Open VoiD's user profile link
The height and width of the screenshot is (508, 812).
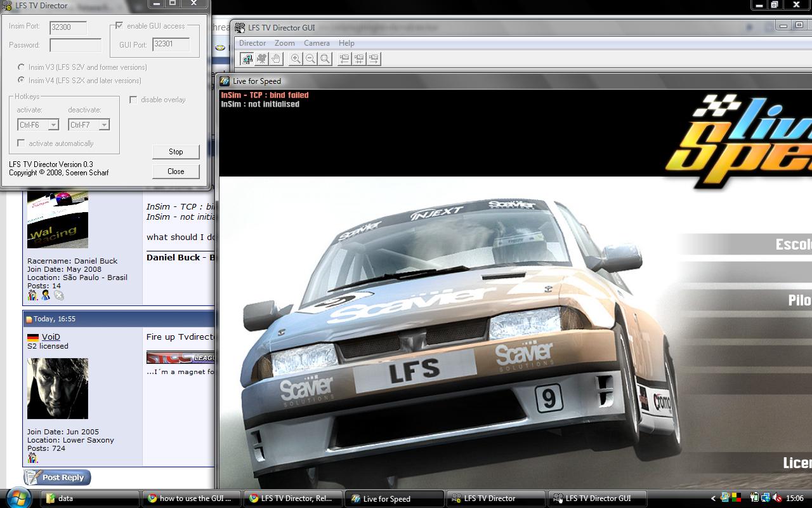coord(51,337)
